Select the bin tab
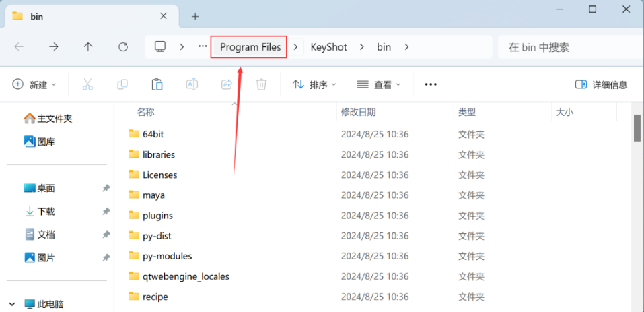Image resolution: width=644 pixels, height=312 pixels. coord(92,16)
